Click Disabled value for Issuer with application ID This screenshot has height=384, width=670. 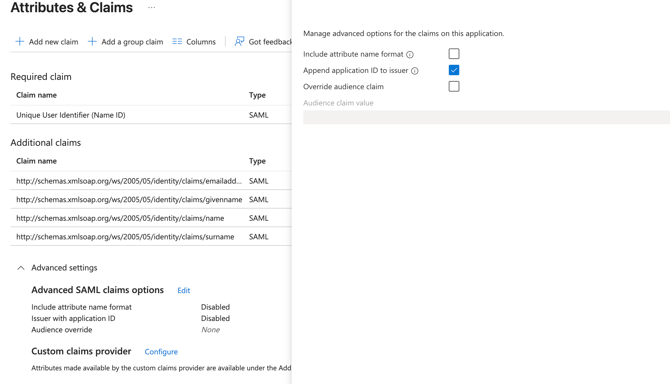215,318
